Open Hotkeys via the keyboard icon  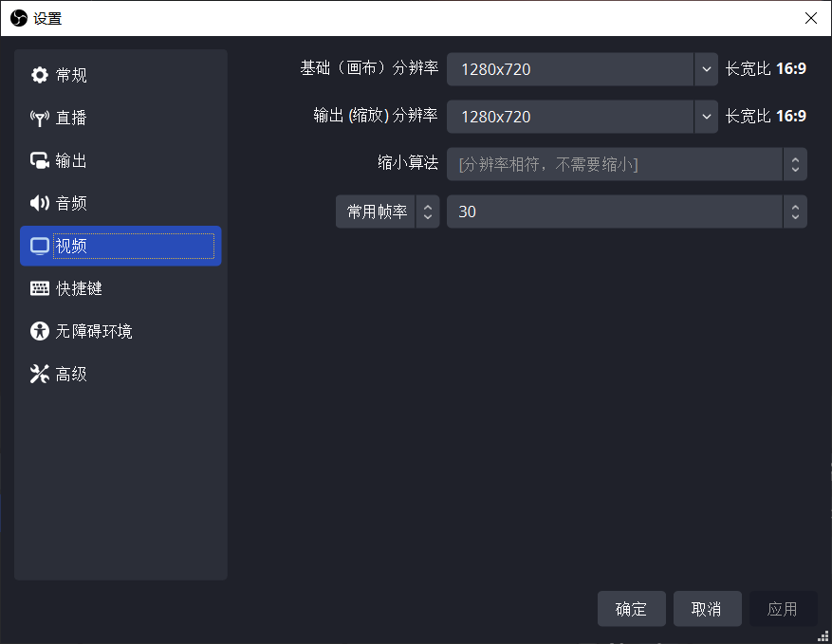(x=39, y=288)
